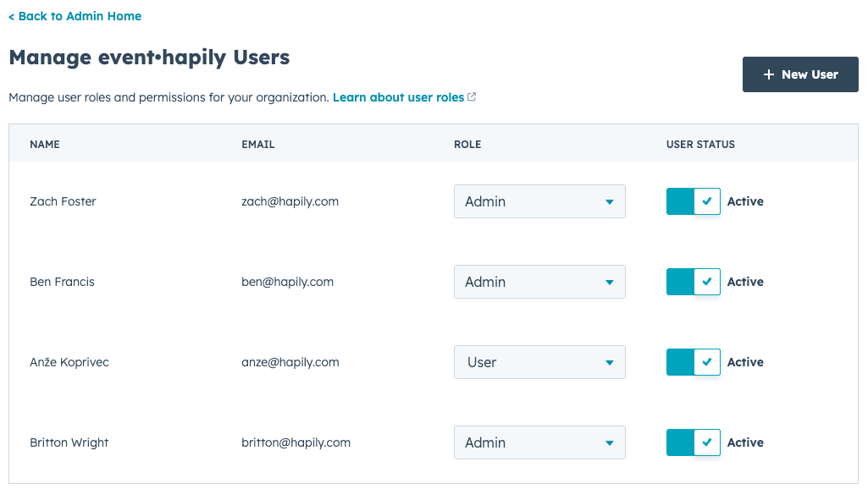Disable Anže Koprivec's user status toggle

point(693,362)
